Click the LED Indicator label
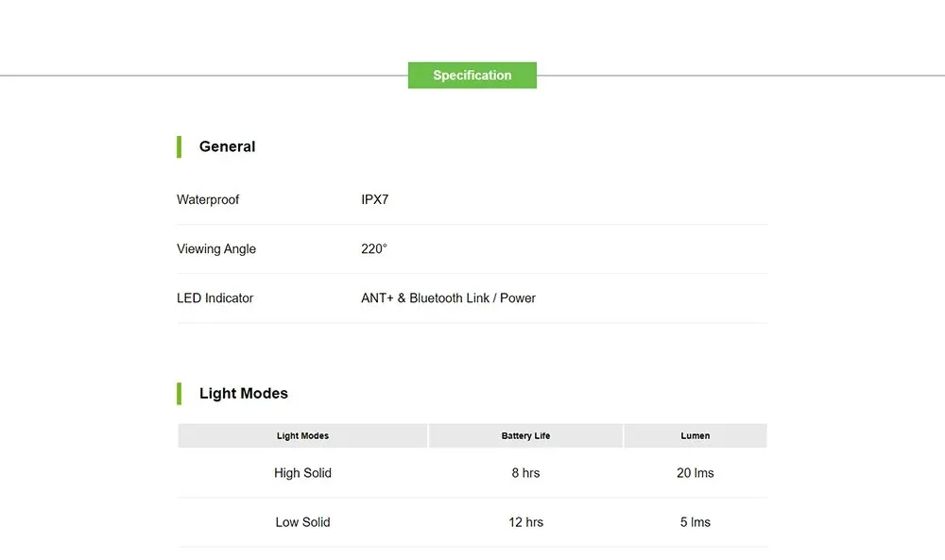945x560 pixels. [x=215, y=298]
